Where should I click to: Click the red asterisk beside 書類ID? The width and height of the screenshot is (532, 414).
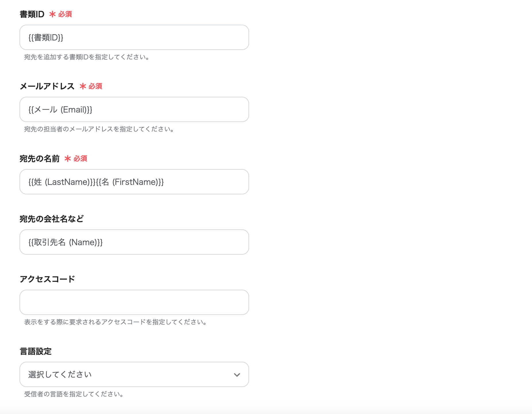point(53,14)
